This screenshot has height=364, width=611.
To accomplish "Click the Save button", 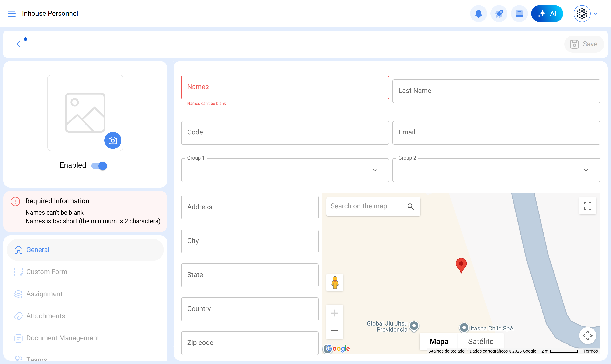I will [584, 44].
